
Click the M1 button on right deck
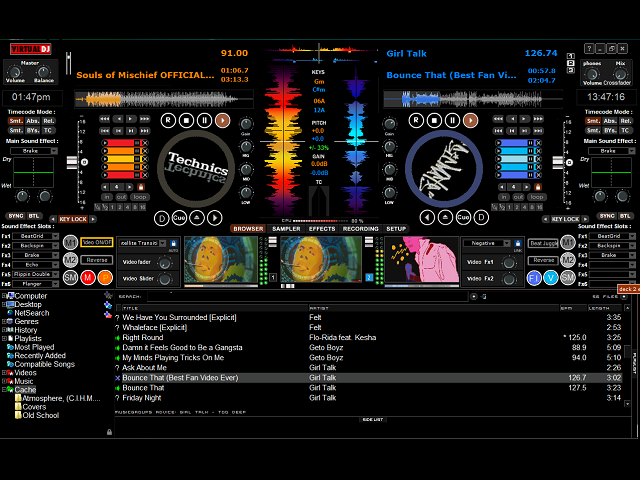pos(568,243)
